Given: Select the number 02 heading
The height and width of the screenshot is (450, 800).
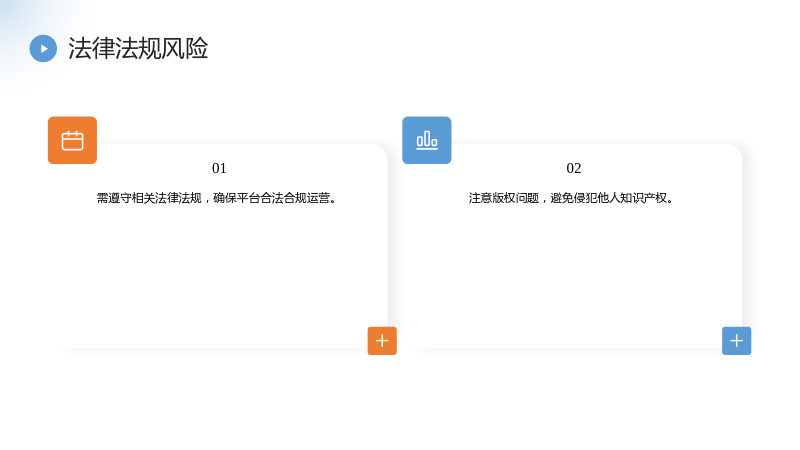Looking at the screenshot, I should tap(573, 168).
